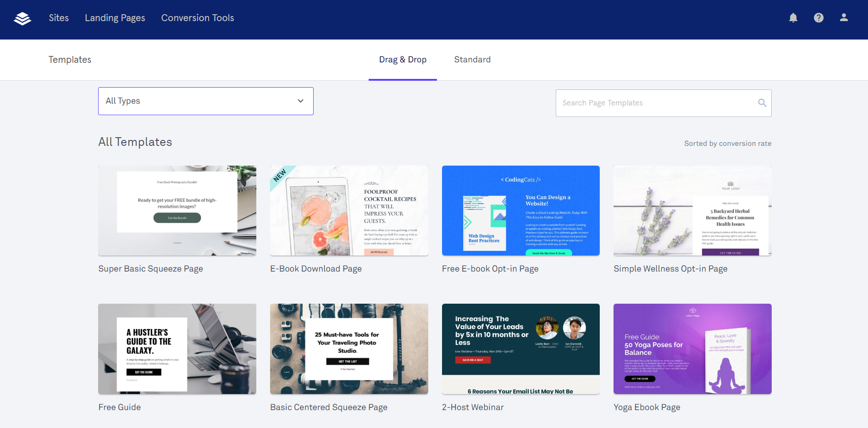The width and height of the screenshot is (868, 428).
Task: Open the 2-Host Webinar template preview
Action: [520, 349]
